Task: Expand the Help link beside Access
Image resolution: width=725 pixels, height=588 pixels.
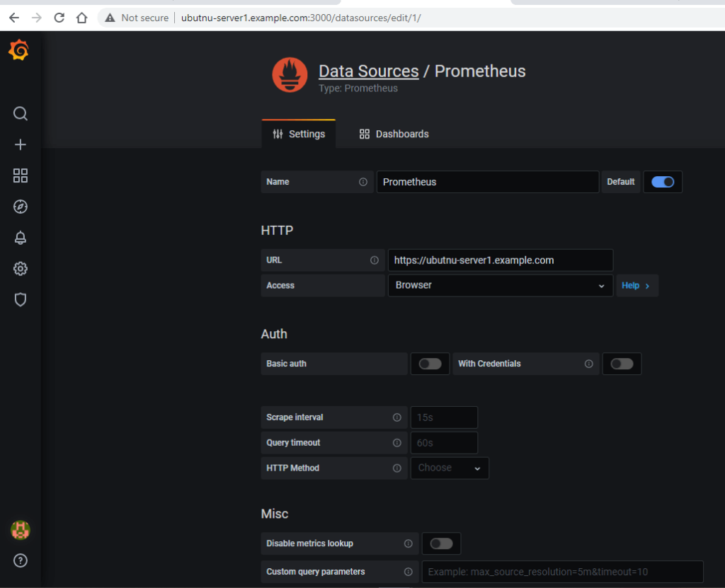Action: [636, 286]
